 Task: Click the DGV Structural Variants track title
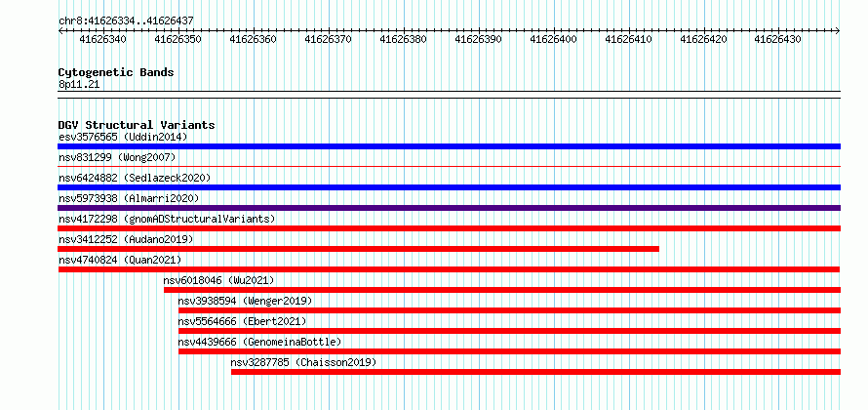(x=137, y=125)
